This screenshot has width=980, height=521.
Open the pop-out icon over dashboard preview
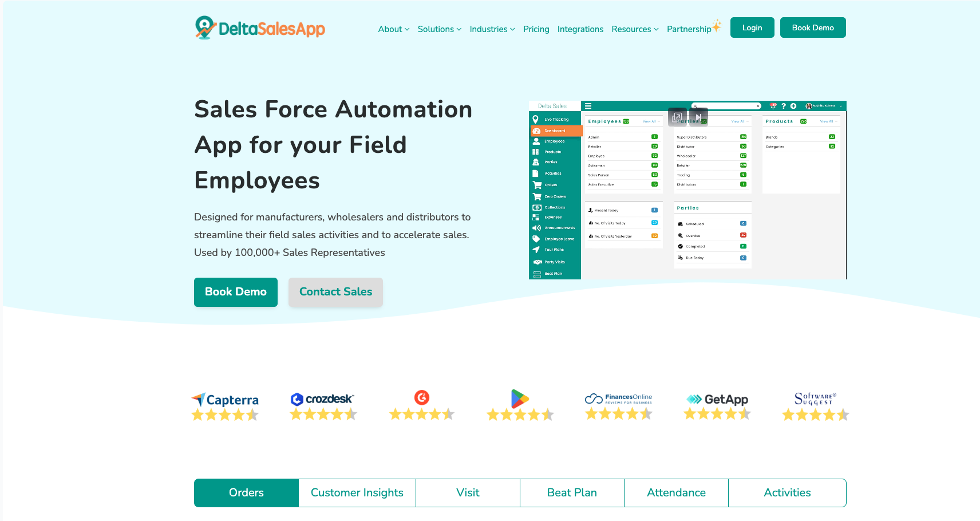point(677,117)
